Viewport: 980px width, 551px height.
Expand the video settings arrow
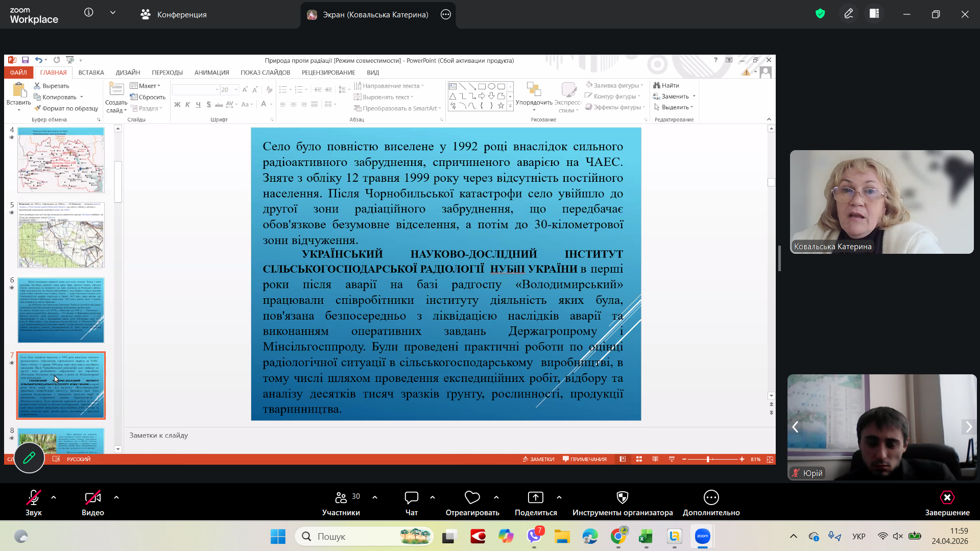(x=116, y=497)
